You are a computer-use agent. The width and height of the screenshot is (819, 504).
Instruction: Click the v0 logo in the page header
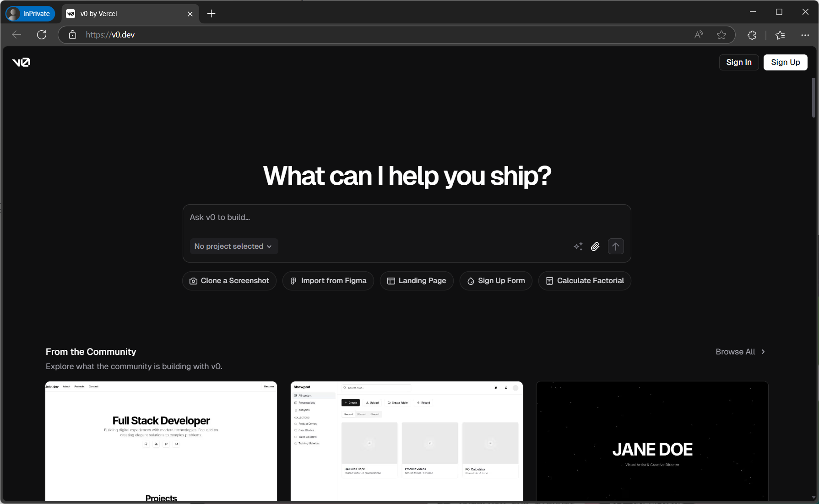pyautogui.click(x=21, y=62)
